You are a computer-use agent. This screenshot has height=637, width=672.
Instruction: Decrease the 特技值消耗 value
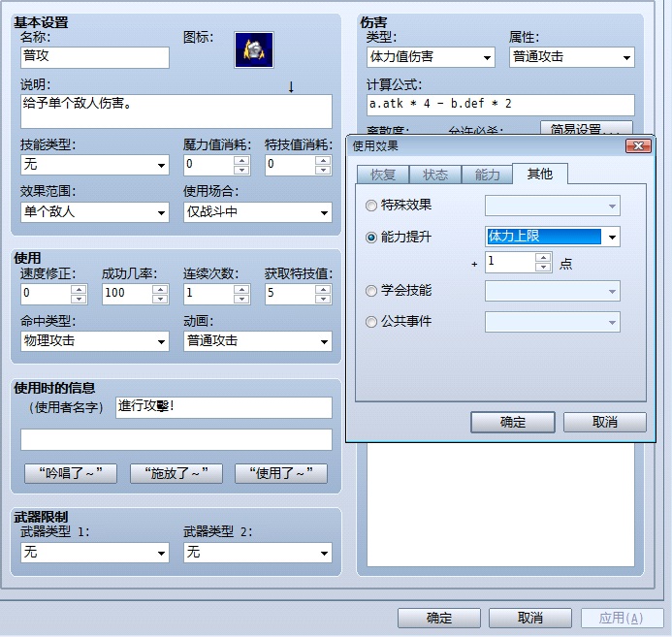[323, 170]
